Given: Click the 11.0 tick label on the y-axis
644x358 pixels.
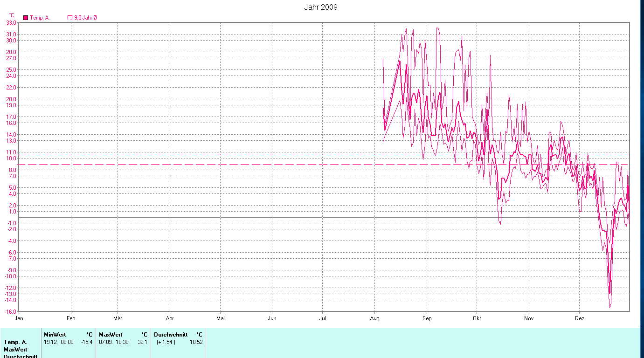Looking at the screenshot, I should coord(11,152).
